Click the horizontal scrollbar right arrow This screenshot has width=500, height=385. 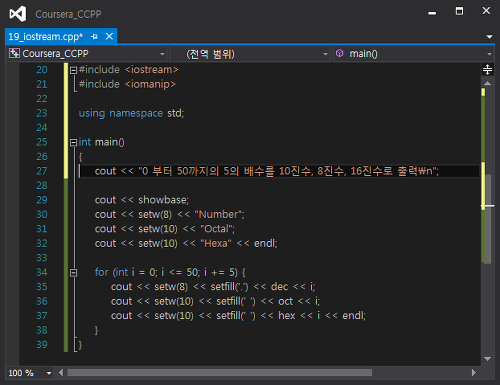click(474, 373)
